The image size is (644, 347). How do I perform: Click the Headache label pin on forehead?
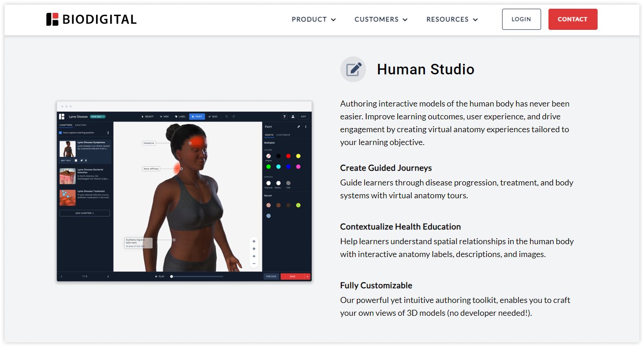coord(190,143)
